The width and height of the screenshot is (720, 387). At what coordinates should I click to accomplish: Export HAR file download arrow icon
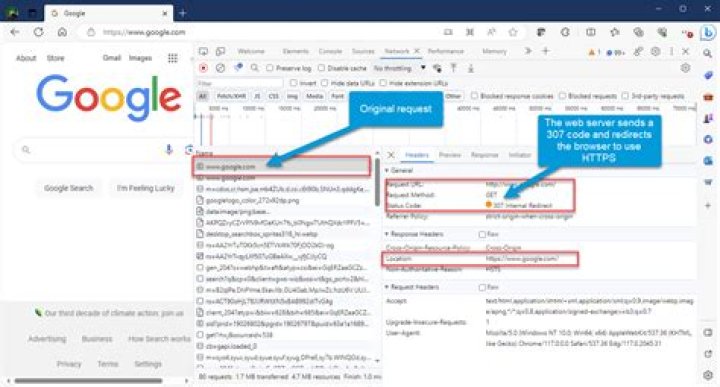tap(471, 68)
